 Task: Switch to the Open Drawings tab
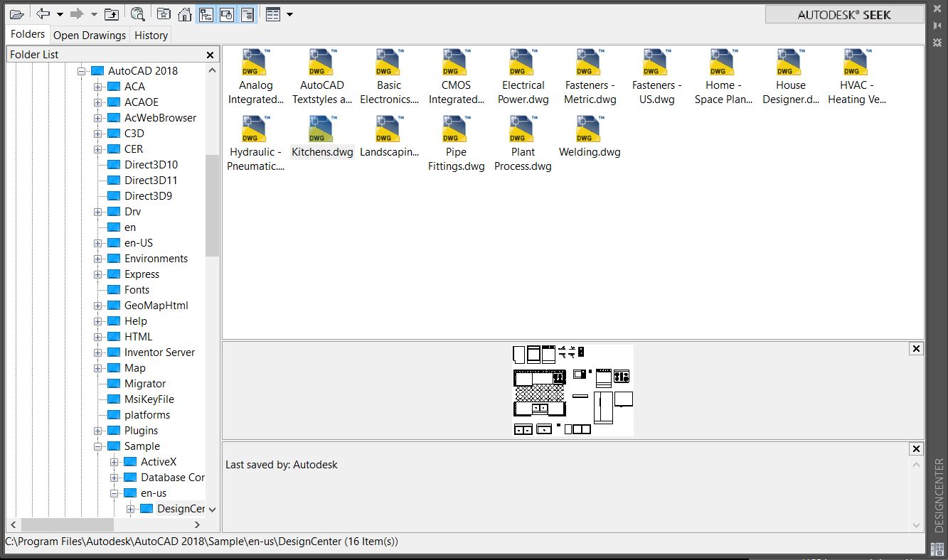tap(90, 35)
